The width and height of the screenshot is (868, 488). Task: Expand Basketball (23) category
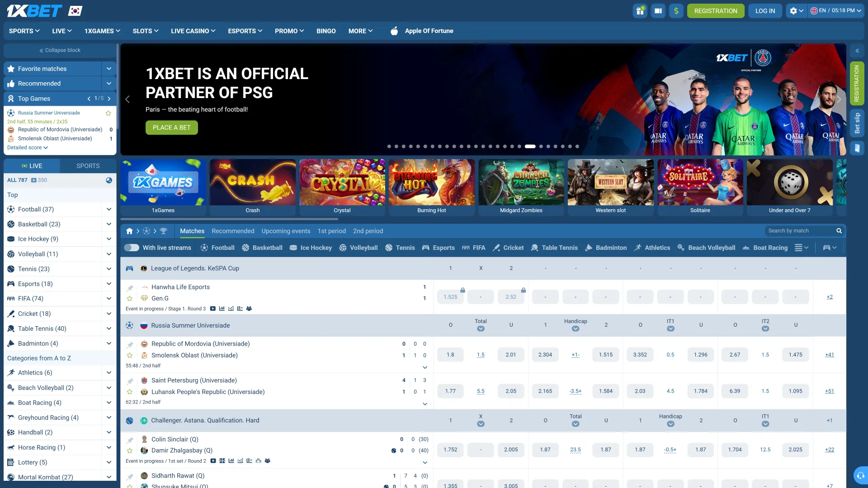pyautogui.click(x=109, y=224)
